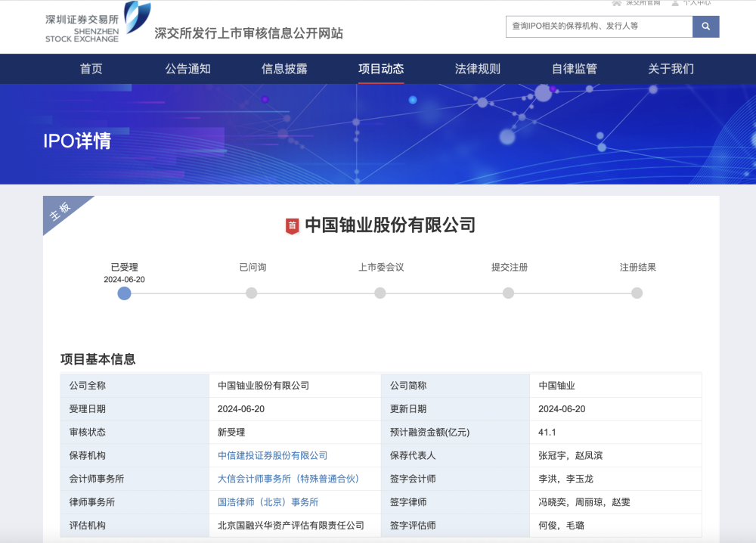Click the 中国铀业股份有限公司 page heading
The height and width of the screenshot is (543, 756).
pos(390,225)
